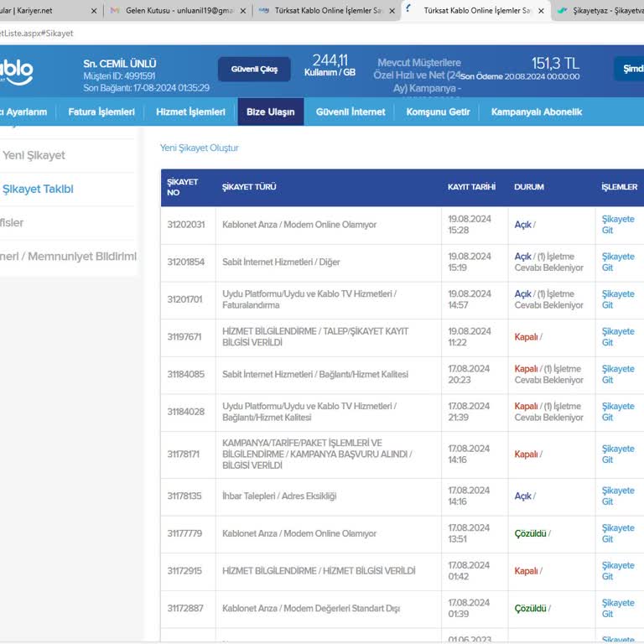The height and width of the screenshot is (644, 644).
Task: Go to complaint 31202031 via Şikayete Git
Action: pyautogui.click(x=618, y=225)
